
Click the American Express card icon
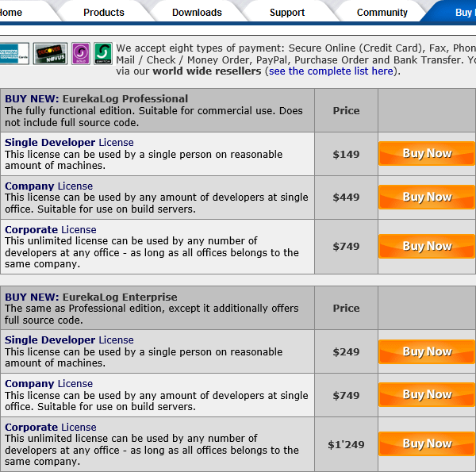tap(14, 54)
